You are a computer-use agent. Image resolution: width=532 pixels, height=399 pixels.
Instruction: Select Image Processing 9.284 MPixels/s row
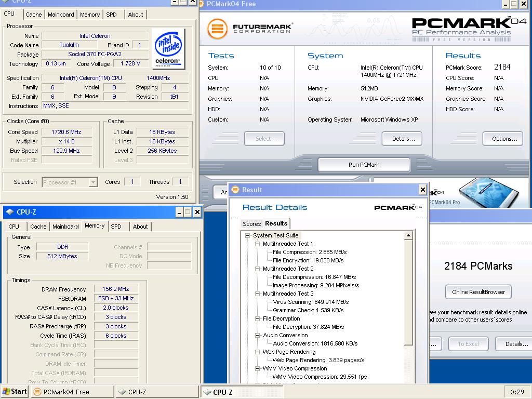click(316, 285)
